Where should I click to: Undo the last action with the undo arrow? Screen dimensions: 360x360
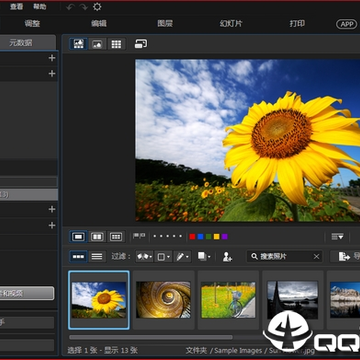pos(70,7)
